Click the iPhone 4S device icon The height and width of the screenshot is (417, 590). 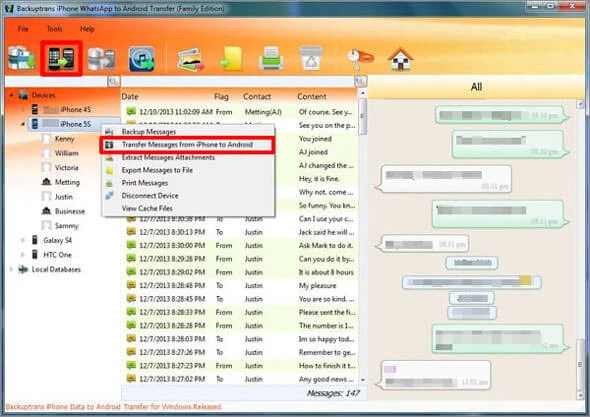[x=35, y=110]
